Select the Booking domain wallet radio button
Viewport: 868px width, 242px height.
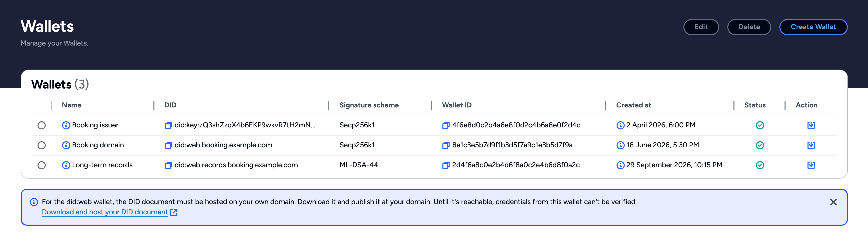(41, 145)
